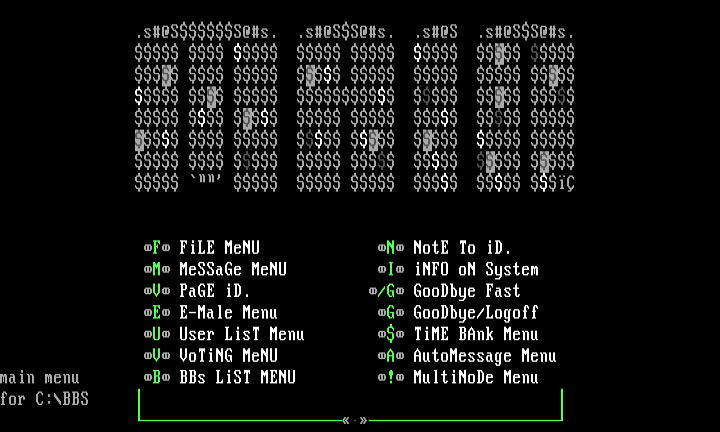Click the E hotkey next to E-Male Menu

tap(157, 312)
